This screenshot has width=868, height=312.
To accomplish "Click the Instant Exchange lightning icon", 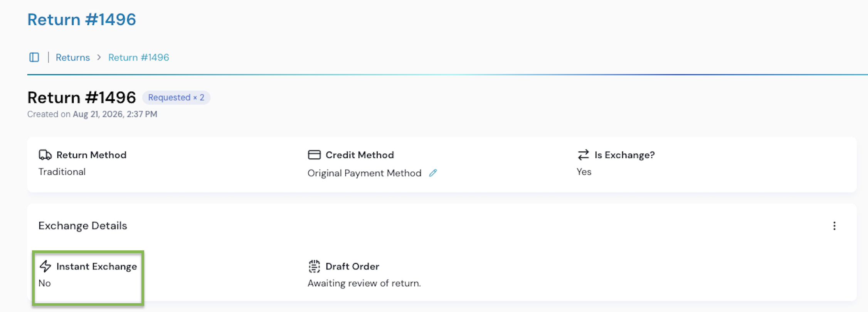I will pos(45,266).
